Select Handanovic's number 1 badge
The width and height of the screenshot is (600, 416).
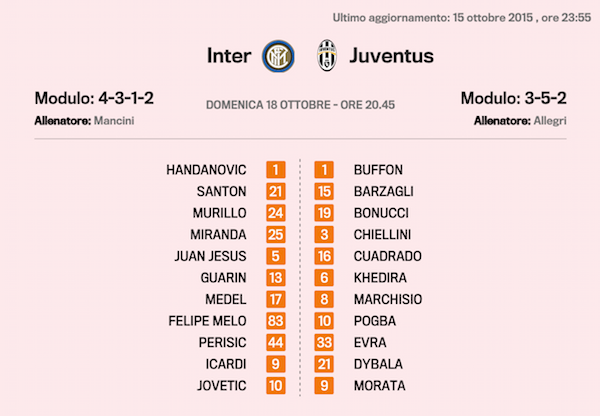pyautogui.click(x=275, y=170)
